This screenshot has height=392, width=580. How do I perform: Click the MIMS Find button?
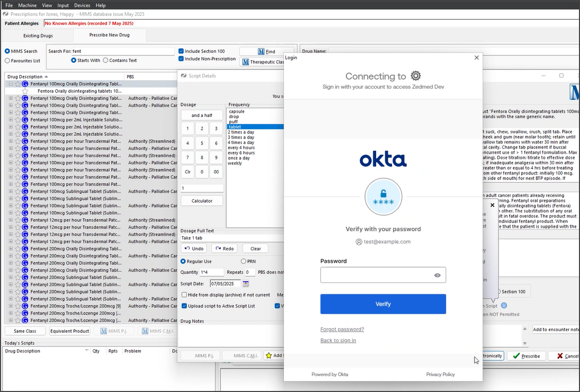(x=266, y=51)
